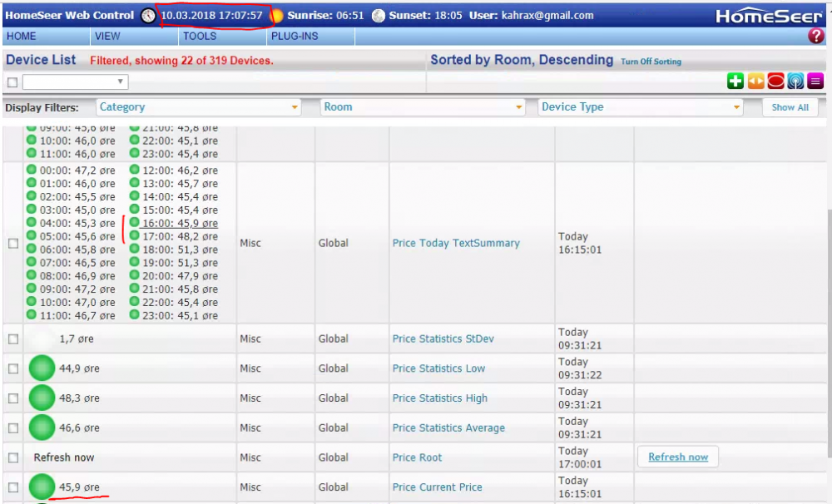Open the red help question mark icon
The width and height of the screenshot is (832, 504).
815,37
